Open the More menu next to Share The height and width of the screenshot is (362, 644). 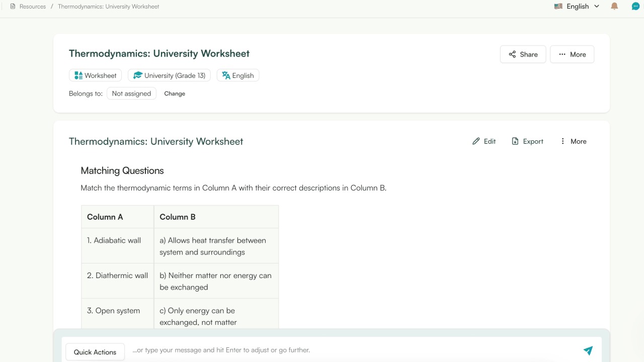coord(572,54)
